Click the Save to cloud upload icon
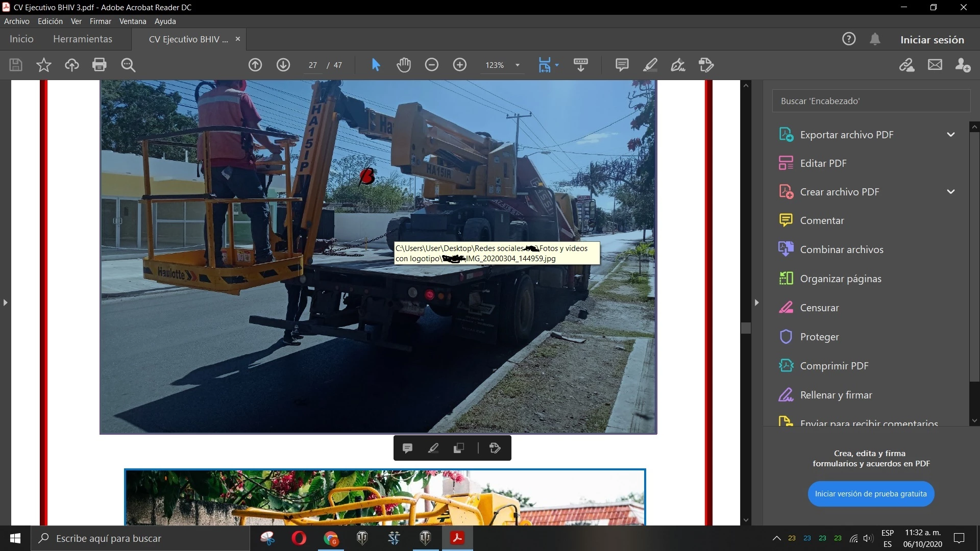This screenshot has width=980, height=551. coord(71,65)
